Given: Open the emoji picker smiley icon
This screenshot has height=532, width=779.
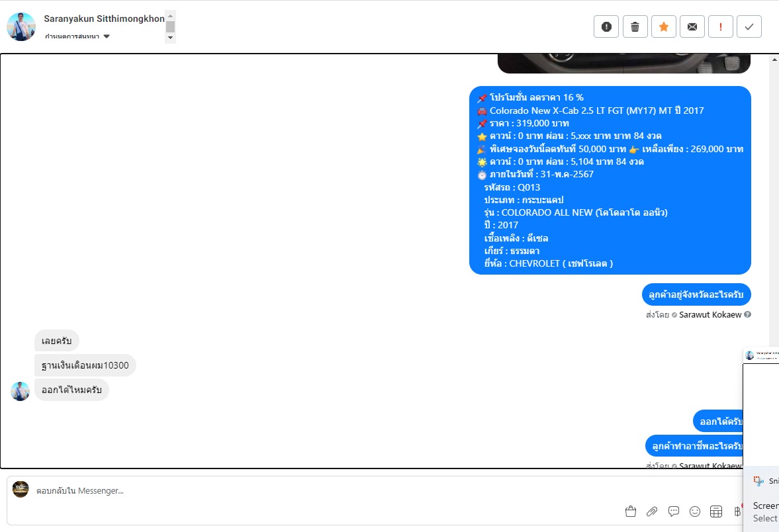Looking at the screenshot, I should (x=695, y=511).
